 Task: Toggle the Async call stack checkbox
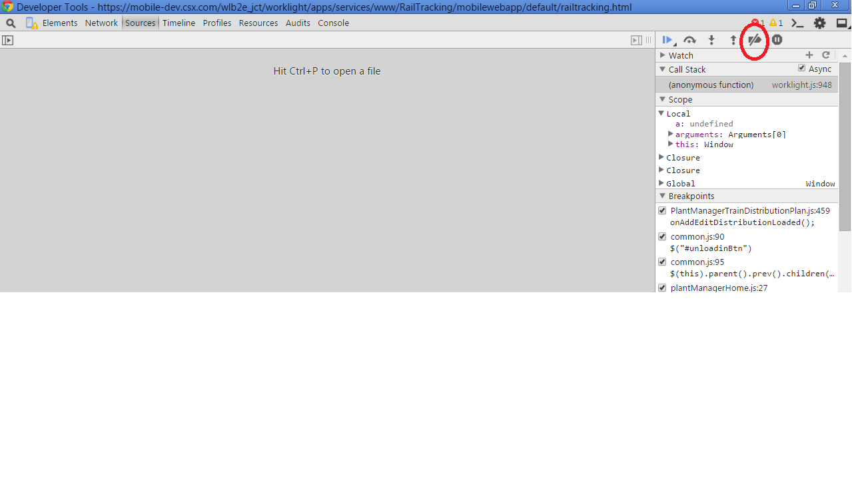801,69
